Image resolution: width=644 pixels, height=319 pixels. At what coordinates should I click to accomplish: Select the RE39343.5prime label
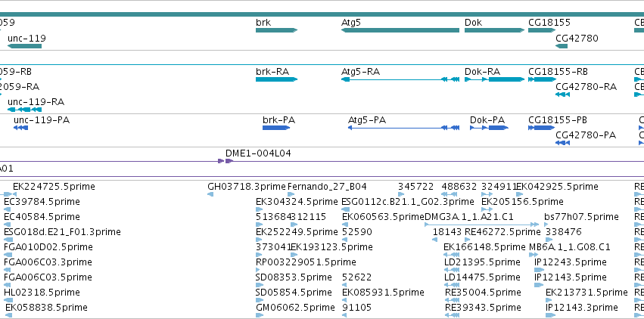483,308
